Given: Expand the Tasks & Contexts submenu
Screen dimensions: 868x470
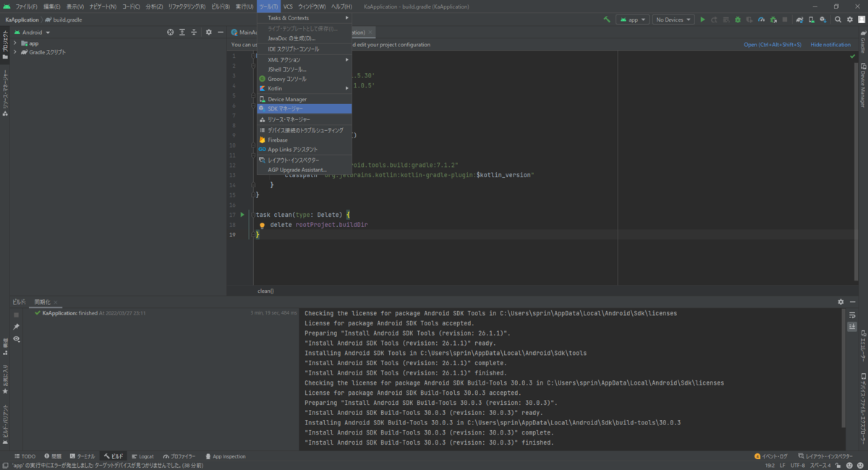Looking at the screenshot, I should 305,17.
